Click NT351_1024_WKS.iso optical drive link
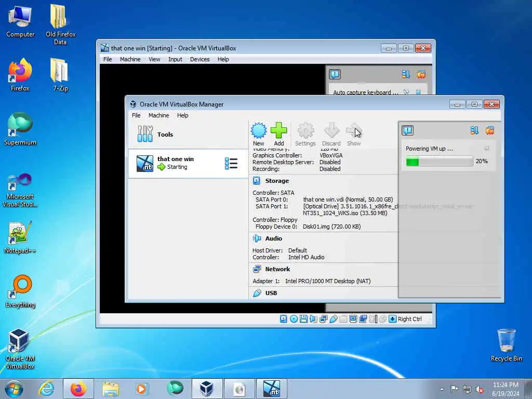Screen dimensions: 532x399 click(x=345, y=213)
